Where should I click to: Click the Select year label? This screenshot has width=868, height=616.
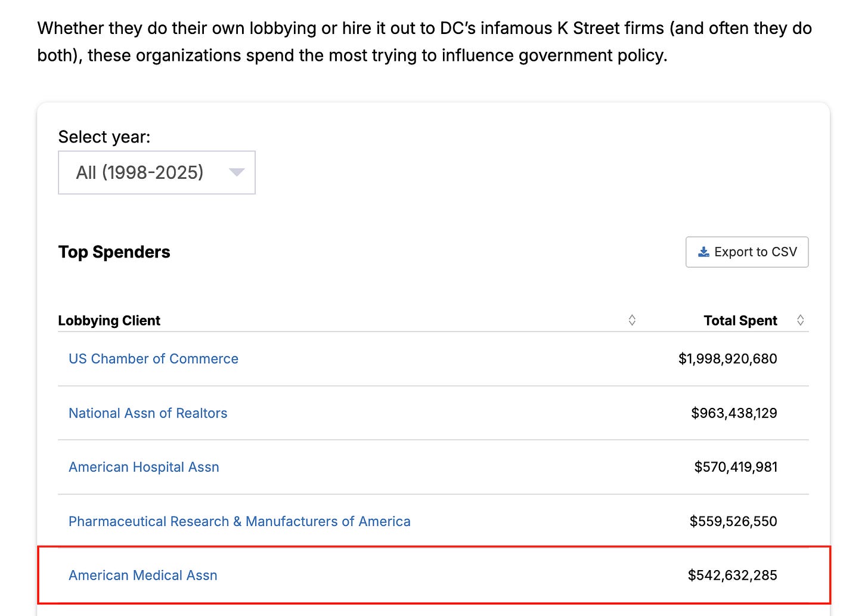104,137
